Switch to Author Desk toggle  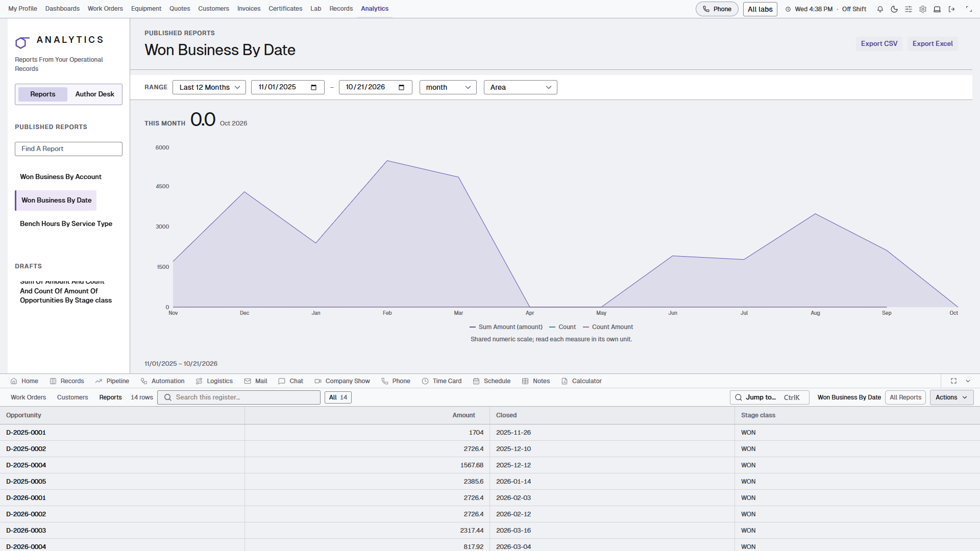[95, 94]
